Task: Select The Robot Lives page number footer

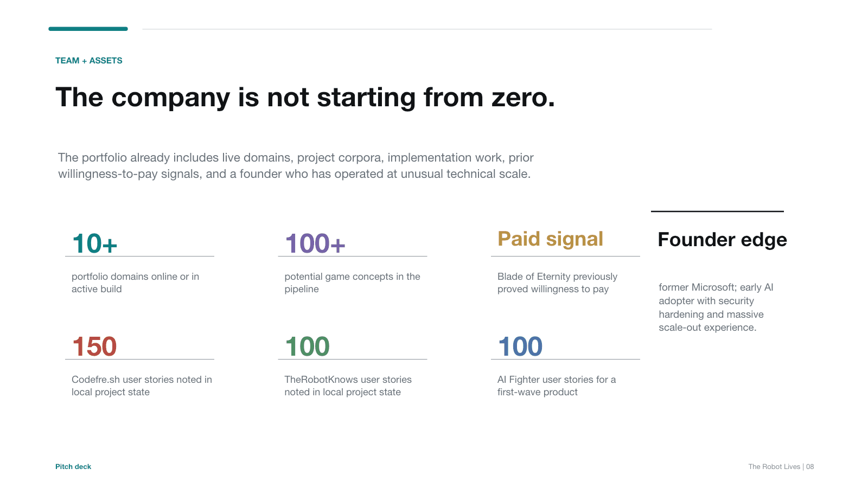Action: [x=781, y=467]
